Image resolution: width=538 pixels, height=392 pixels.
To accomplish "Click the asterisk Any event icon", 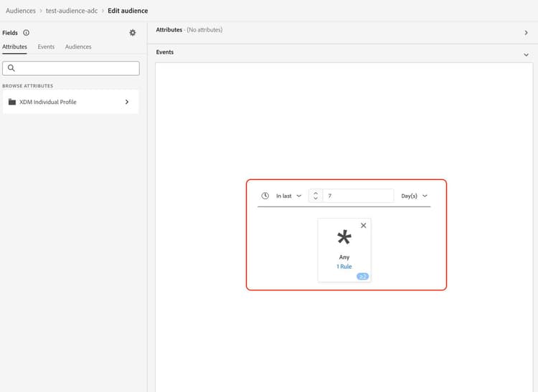I will [x=344, y=237].
